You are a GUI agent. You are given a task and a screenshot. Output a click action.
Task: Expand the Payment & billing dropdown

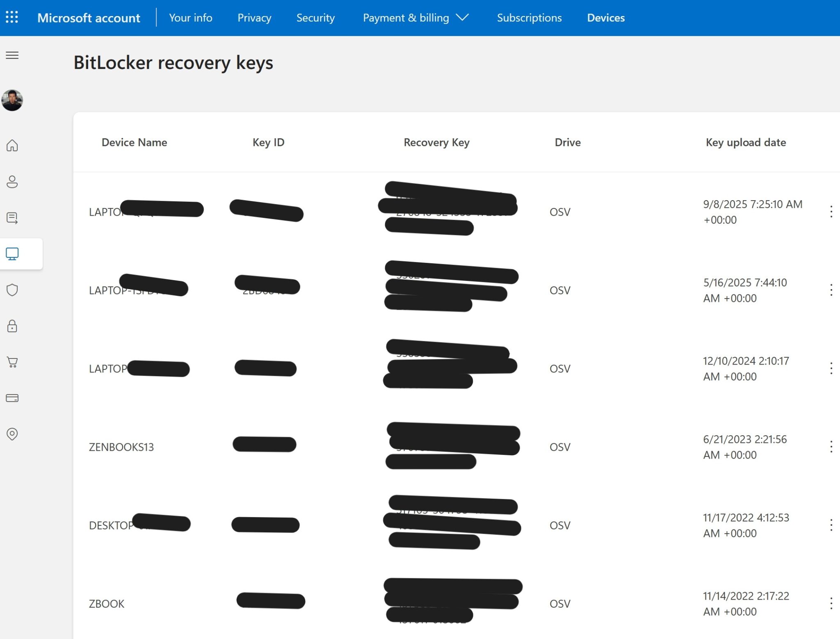click(416, 18)
